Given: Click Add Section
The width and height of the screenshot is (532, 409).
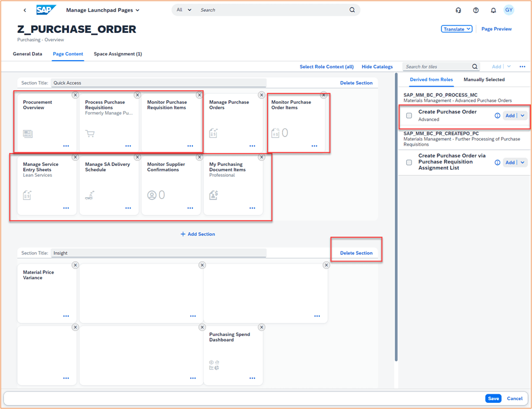Looking at the screenshot, I should click(x=198, y=234).
